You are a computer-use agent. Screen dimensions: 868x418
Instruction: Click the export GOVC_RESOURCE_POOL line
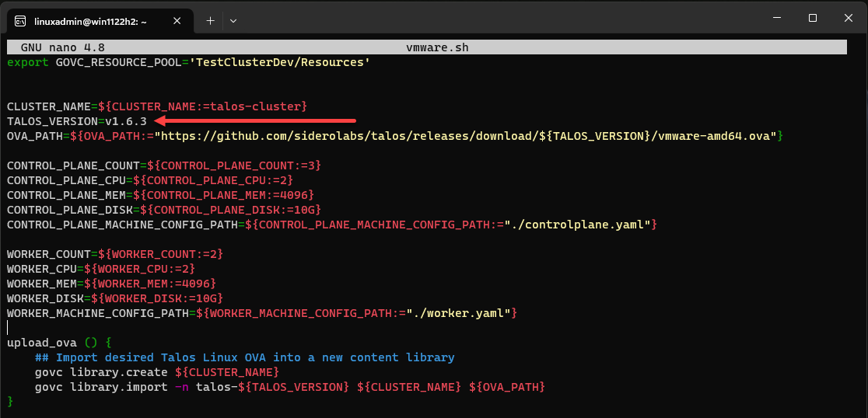187,61
